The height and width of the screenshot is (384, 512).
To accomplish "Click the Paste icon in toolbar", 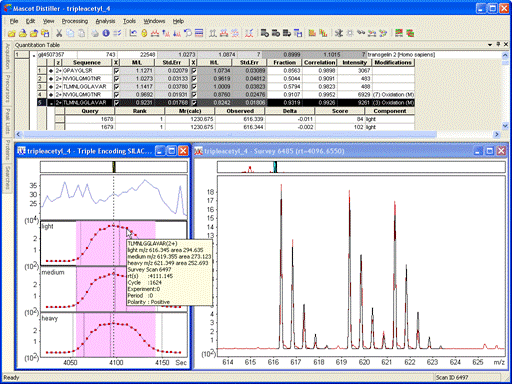I will [x=81, y=33].
